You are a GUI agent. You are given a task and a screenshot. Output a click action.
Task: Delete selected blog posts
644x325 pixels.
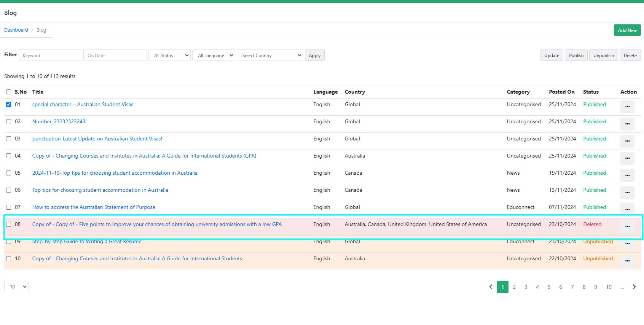(630, 56)
